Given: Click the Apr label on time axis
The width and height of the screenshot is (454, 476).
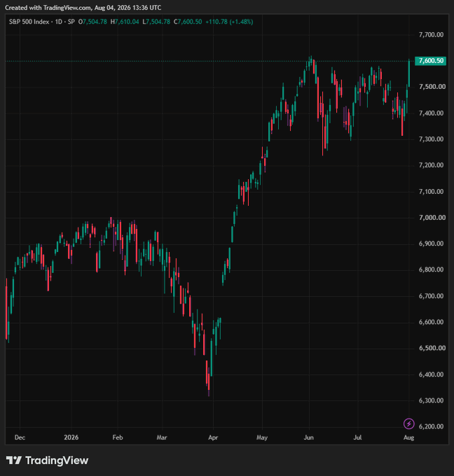Looking at the screenshot, I should click(213, 437).
